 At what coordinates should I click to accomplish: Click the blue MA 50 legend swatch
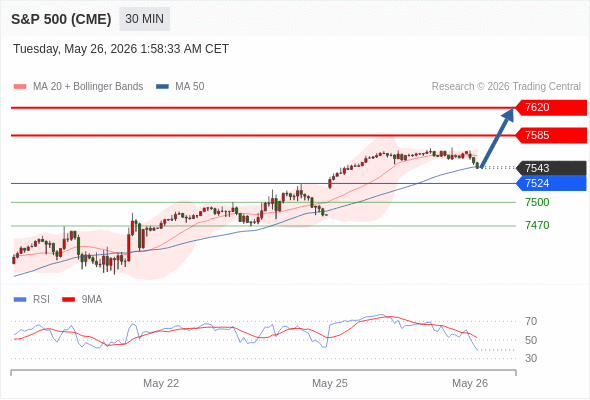[162, 87]
